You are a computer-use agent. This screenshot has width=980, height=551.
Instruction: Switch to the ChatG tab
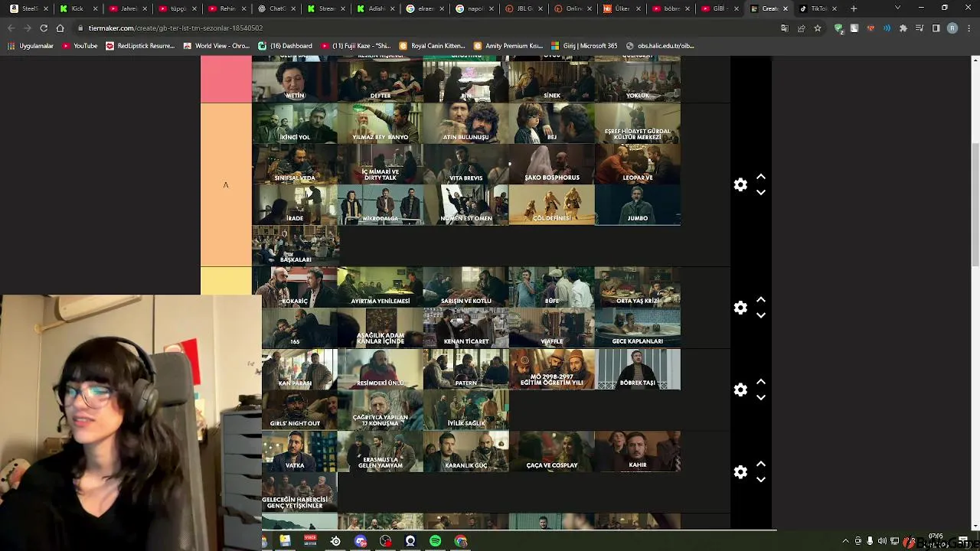276,8
